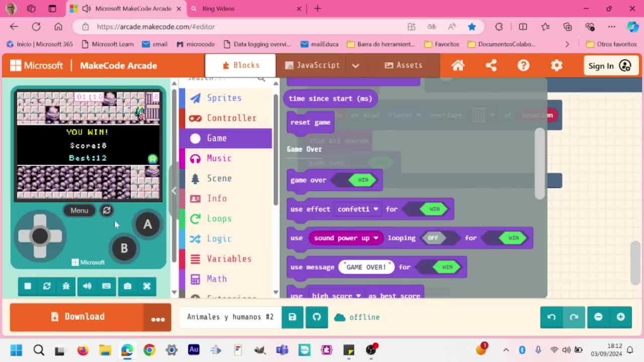Screen dimensions: 644x362
Task: Open the settings gear menu
Action: click(x=556, y=65)
